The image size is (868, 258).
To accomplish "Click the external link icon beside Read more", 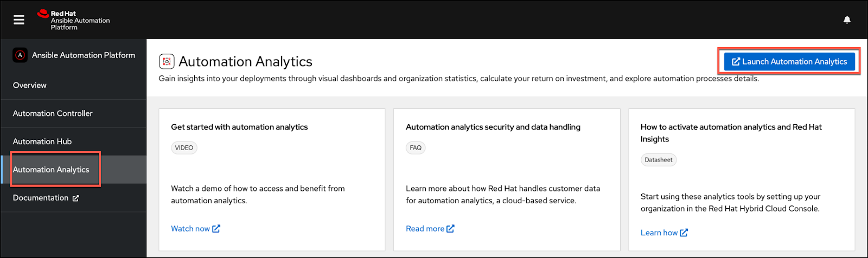I will (451, 229).
